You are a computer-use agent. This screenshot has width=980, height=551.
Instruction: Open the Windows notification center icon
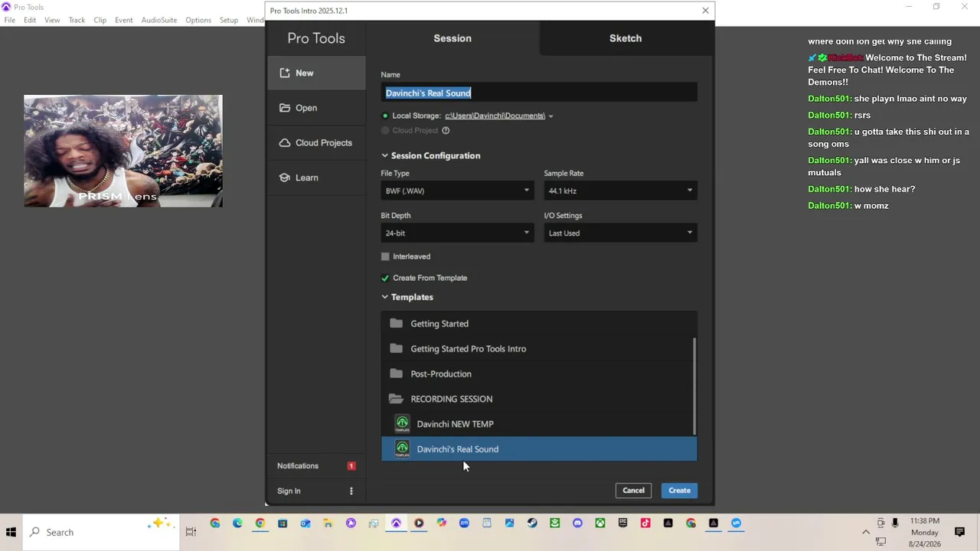click(x=959, y=533)
